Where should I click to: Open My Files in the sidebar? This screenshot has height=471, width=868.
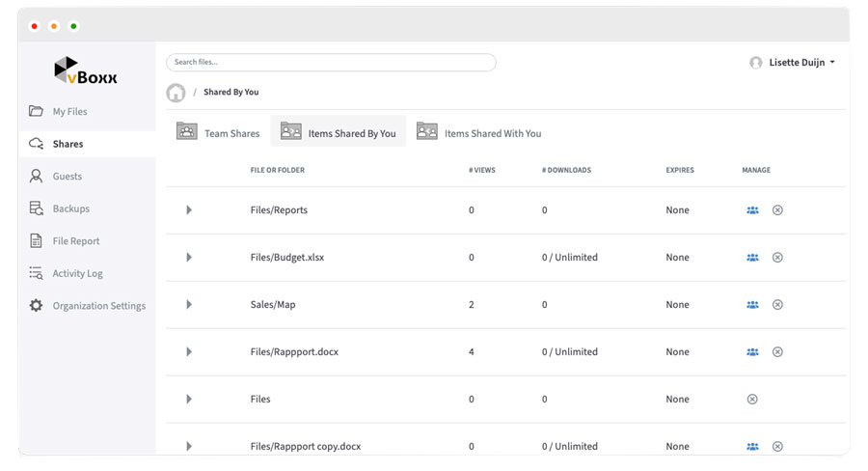[x=69, y=112]
